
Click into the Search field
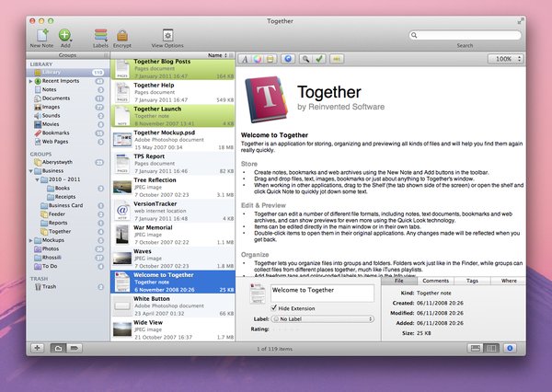(x=465, y=35)
